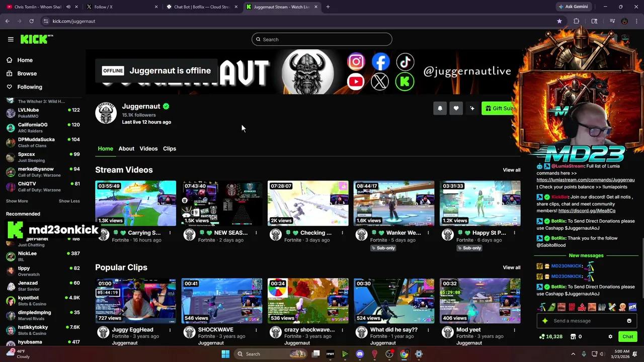The height and width of the screenshot is (362, 644).
Task: Click the TikTok icon in banner
Action: [x=405, y=62]
